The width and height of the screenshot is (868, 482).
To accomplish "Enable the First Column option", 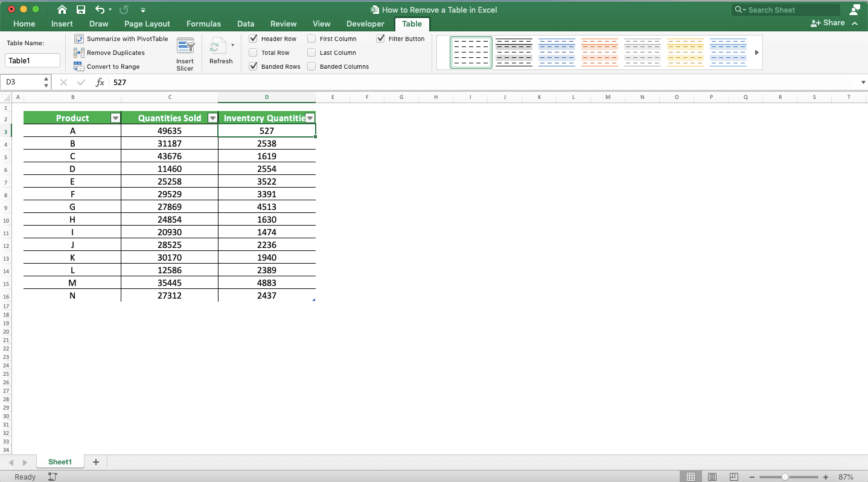I will 311,39.
